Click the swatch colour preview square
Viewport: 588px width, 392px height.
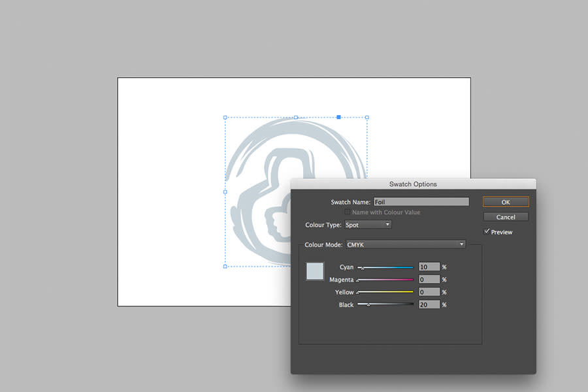(x=314, y=271)
